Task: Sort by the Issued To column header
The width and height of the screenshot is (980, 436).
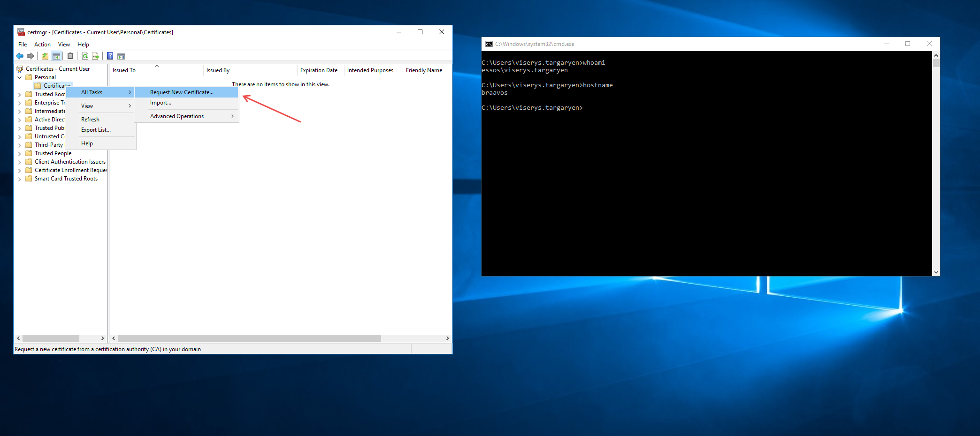Action: (x=157, y=70)
